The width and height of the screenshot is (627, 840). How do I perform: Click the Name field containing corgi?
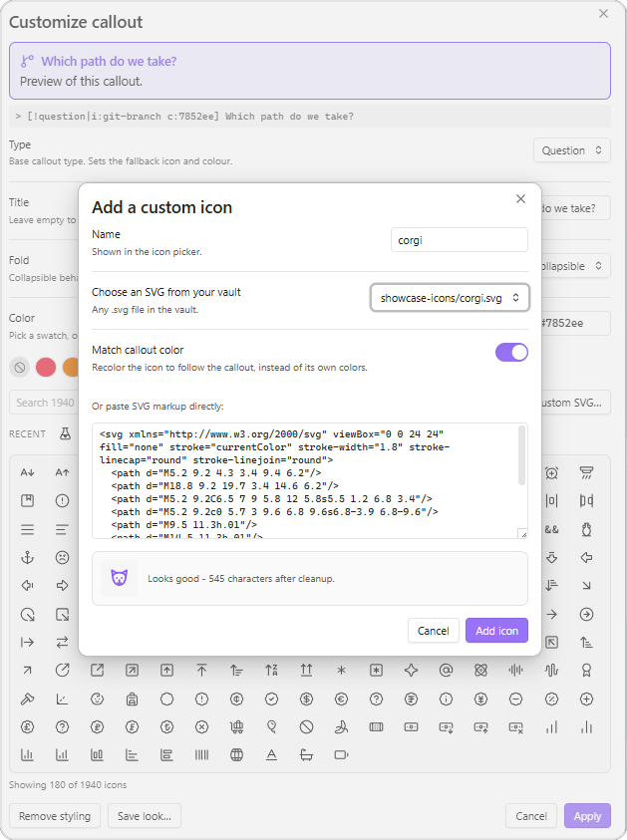click(x=460, y=240)
